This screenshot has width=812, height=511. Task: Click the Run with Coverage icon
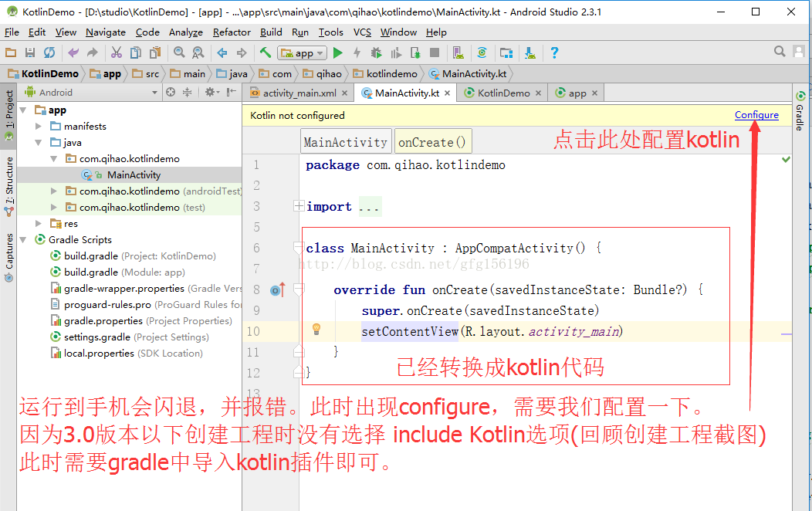(396, 52)
